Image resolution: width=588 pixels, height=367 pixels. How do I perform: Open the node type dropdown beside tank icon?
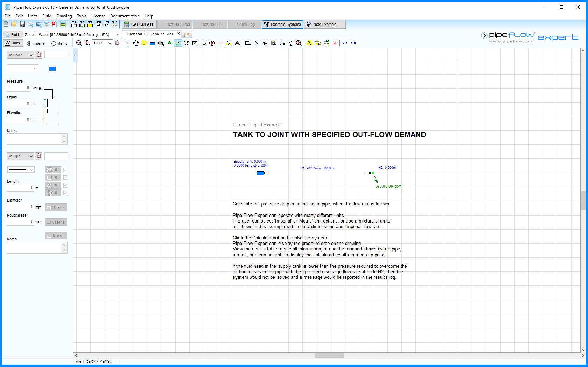tap(22, 69)
